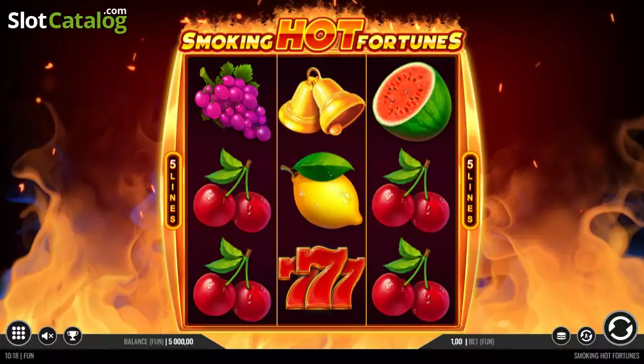This screenshot has width=644, height=364.
Task: Click the 1,00 BET (FUN) value
Action: click(x=472, y=341)
